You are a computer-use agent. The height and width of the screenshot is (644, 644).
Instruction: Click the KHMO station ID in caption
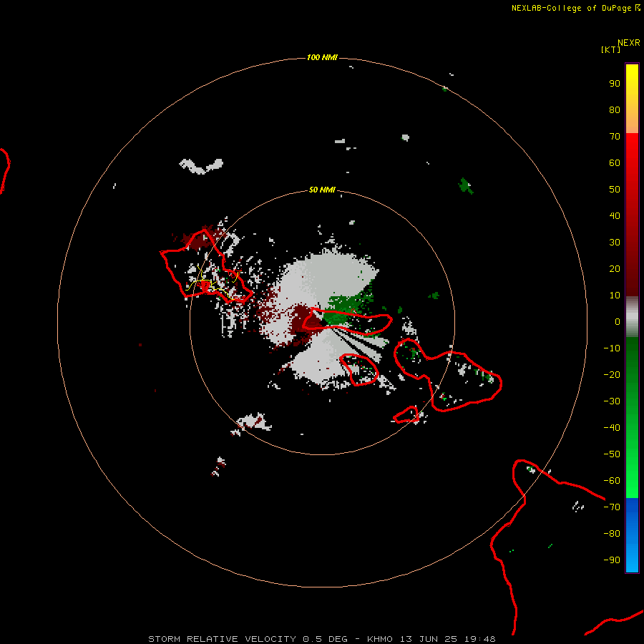coord(380,639)
